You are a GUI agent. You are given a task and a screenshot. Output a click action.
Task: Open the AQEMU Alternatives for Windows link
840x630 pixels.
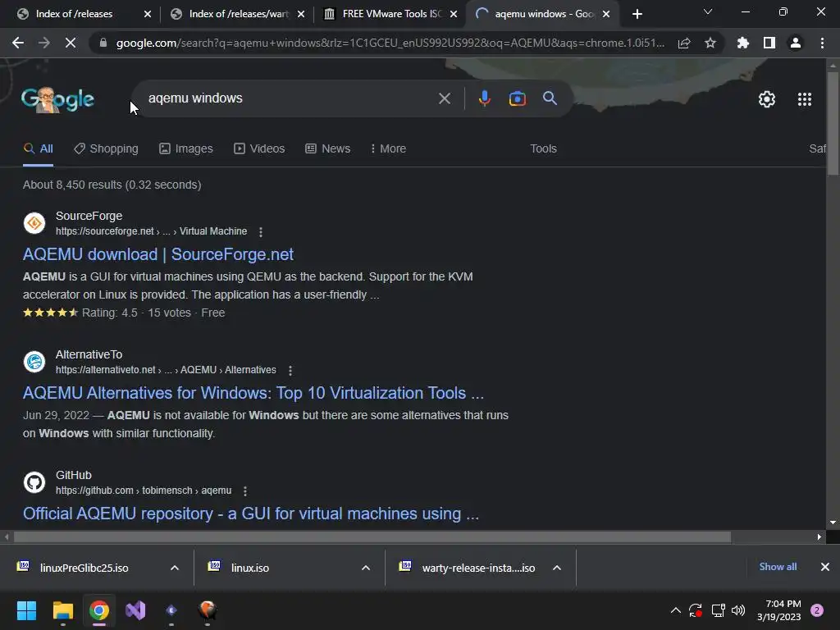tap(253, 393)
